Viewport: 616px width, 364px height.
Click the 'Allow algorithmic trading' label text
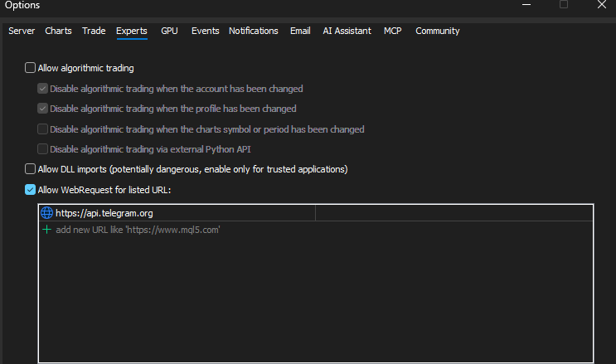point(85,68)
